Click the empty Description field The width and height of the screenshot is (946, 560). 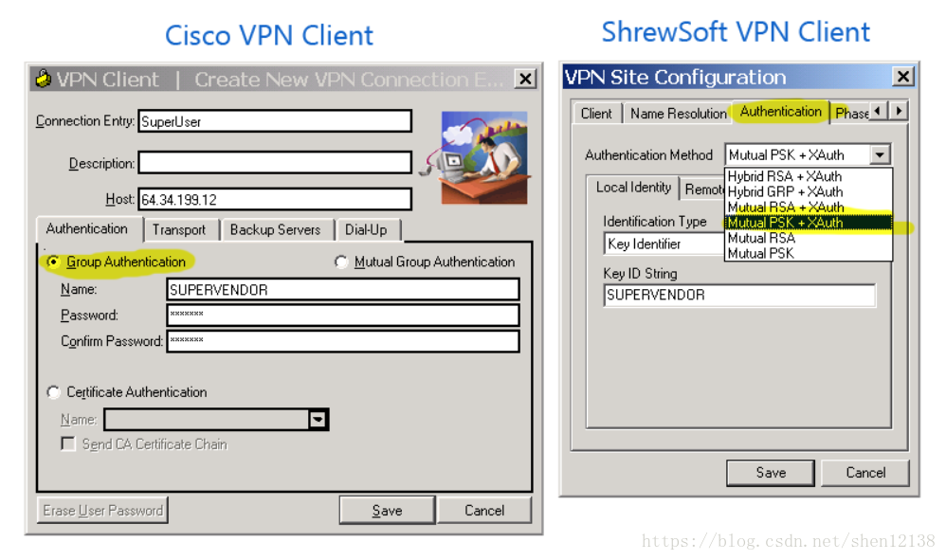pyautogui.click(x=275, y=163)
